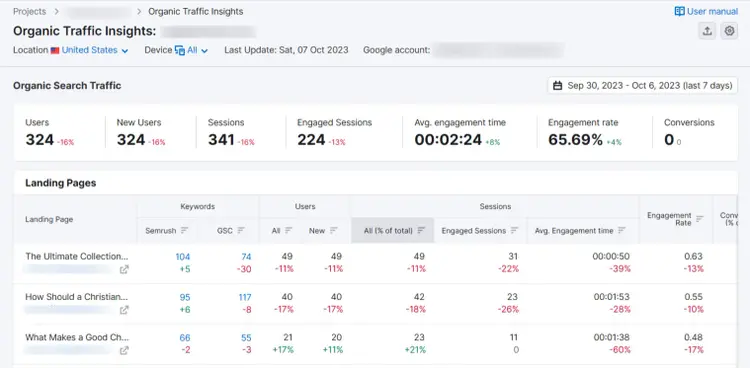Open the date range picker Sep 30 - Oct 6
The width and height of the screenshot is (750, 368).
coord(642,86)
